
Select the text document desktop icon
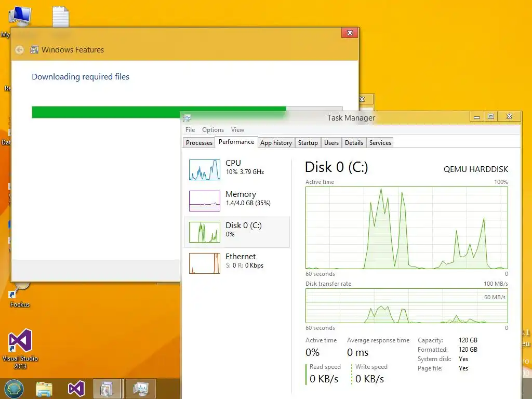[61, 17]
